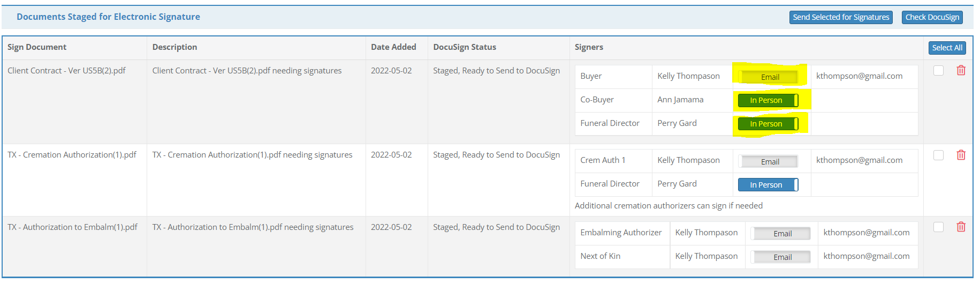
Task: Toggle Co-Buyer Ann Jamama In Person switch
Action: tap(768, 100)
